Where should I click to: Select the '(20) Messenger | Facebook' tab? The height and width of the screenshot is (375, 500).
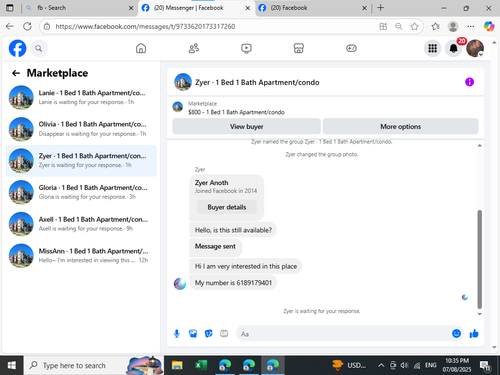tap(196, 8)
